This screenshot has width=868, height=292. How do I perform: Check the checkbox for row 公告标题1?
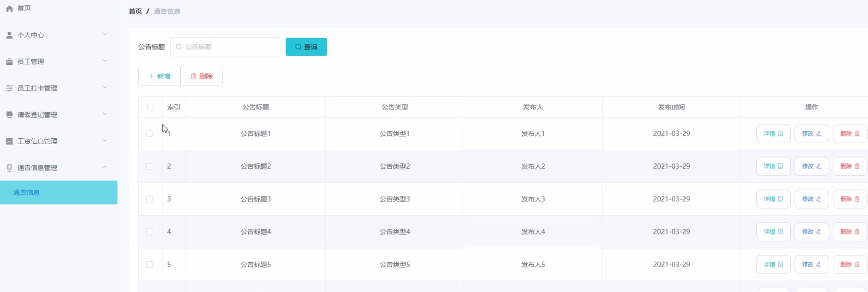[150, 134]
